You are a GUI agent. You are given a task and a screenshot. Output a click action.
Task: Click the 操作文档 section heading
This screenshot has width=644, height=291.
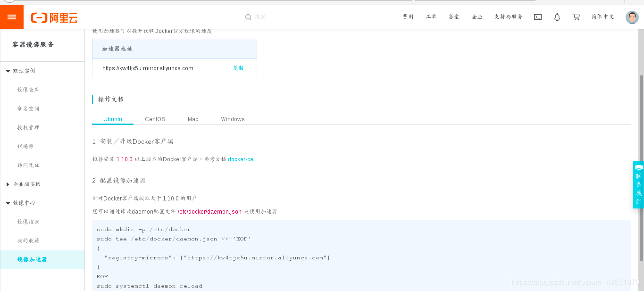(111, 99)
